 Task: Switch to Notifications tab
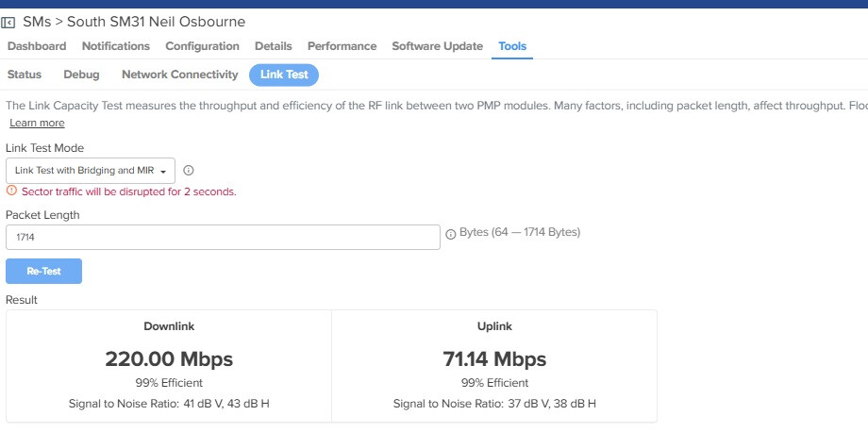point(115,46)
